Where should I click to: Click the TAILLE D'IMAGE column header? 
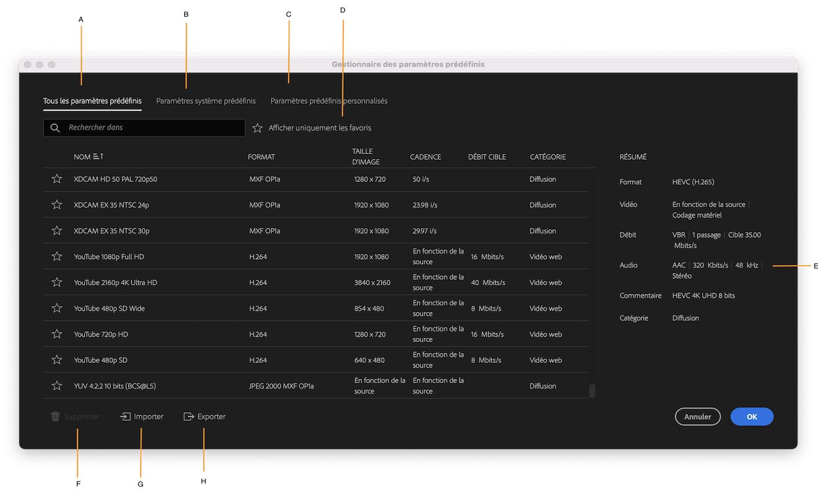pos(366,157)
